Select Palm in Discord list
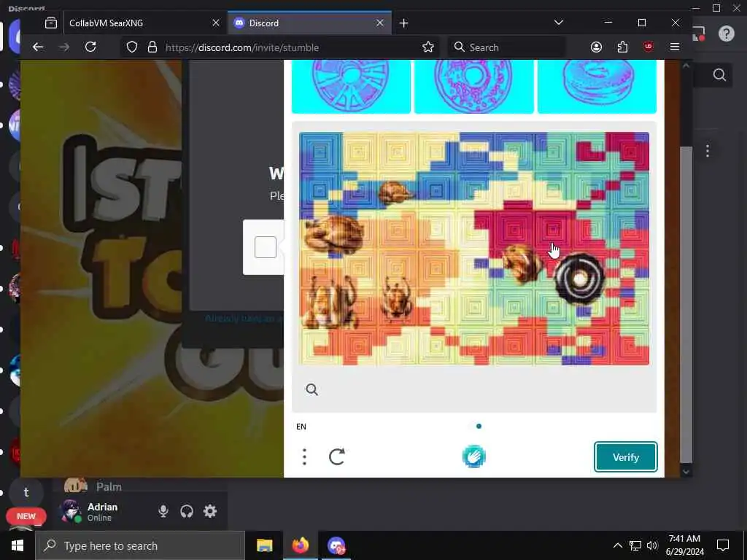This screenshot has width=747, height=560. (x=109, y=486)
